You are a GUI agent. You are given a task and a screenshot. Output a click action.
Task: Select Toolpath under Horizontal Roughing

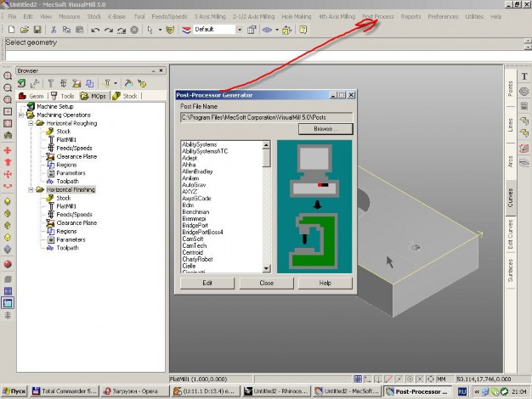pos(67,182)
